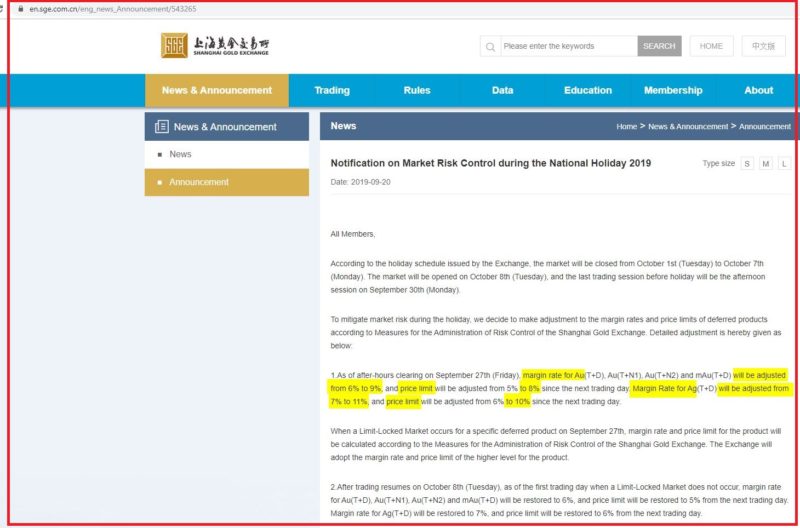Open the Education menu

pos(588,90)
